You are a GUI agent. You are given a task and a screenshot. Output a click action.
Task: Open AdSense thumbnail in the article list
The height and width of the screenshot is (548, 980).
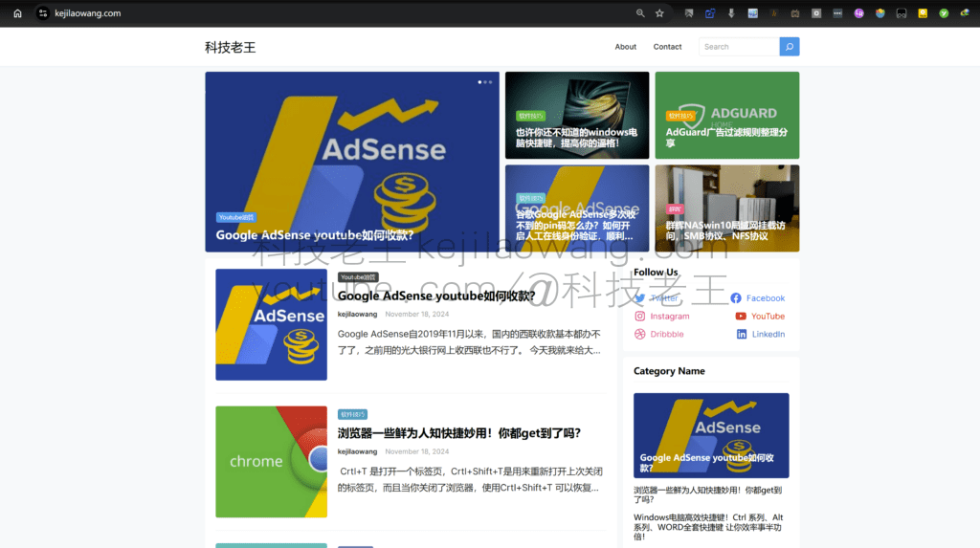coord(271,324)
